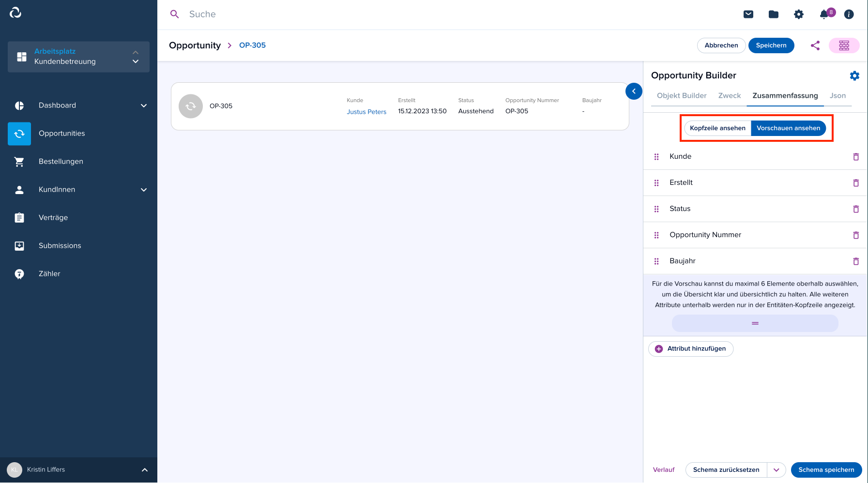This screenshot has width=868, height=483.
Task: Click the Zähler sidebar icon
Action: pyautogui.click(x=19, y=274)
